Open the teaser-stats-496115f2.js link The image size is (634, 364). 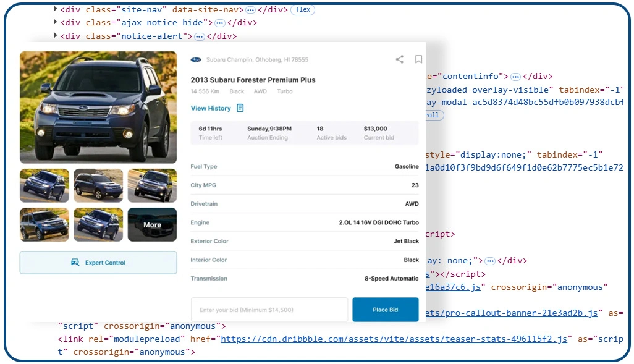tap(394, 339)
